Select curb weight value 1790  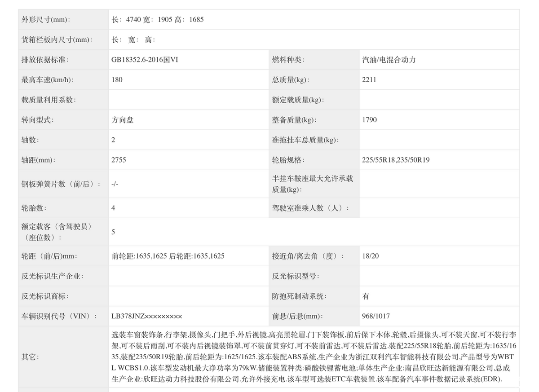pos(369,120)
